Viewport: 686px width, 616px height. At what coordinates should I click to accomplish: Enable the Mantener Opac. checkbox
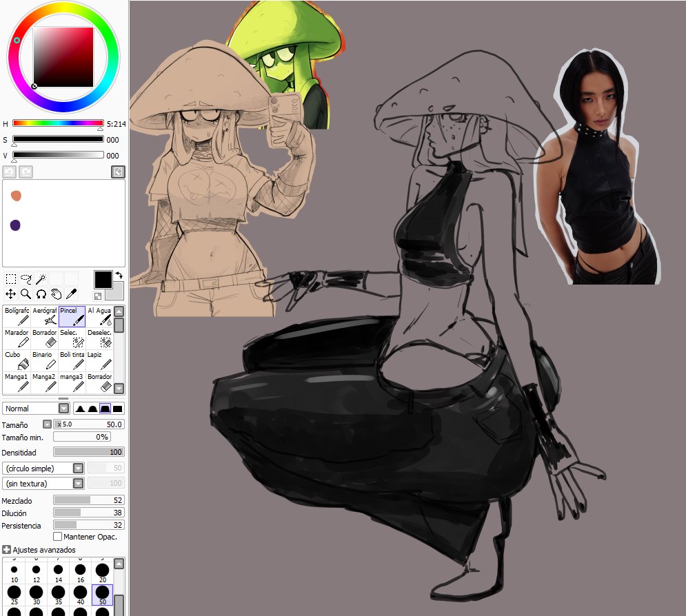pyautogui.click(x=57, y=537)
